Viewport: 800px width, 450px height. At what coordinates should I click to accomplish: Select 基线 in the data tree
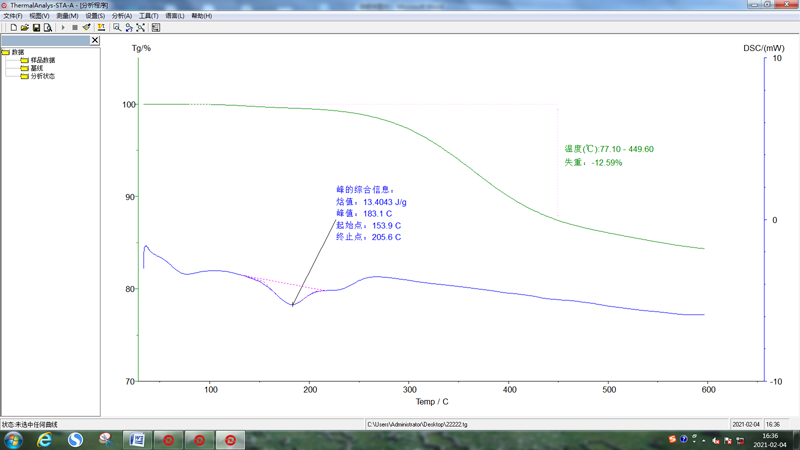[x=36, y=68]
